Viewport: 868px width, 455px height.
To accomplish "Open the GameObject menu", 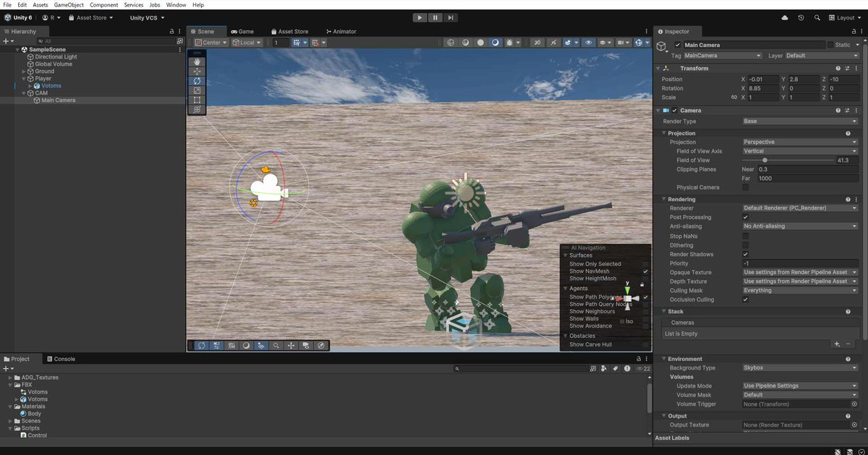I will click(x=69, y=5).
